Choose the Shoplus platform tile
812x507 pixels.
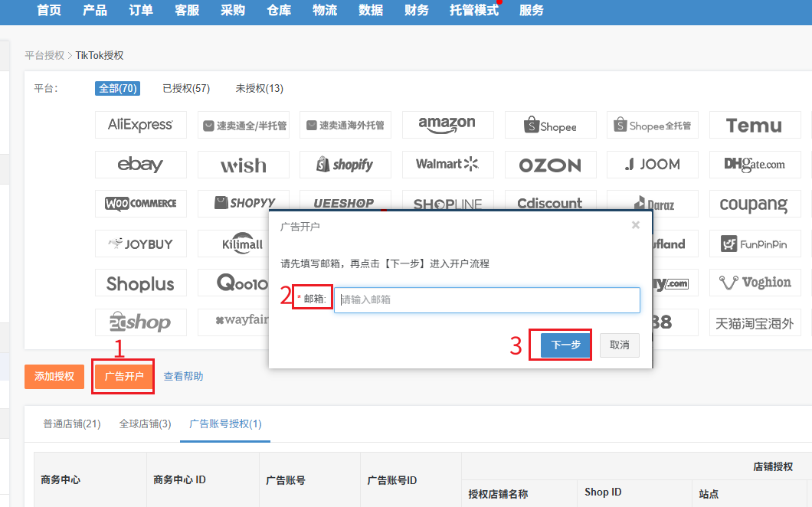pos(140,283)
